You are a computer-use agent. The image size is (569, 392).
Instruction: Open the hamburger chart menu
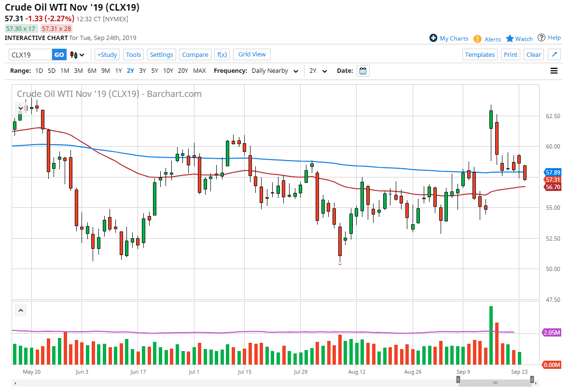click(x=554, y=70)
